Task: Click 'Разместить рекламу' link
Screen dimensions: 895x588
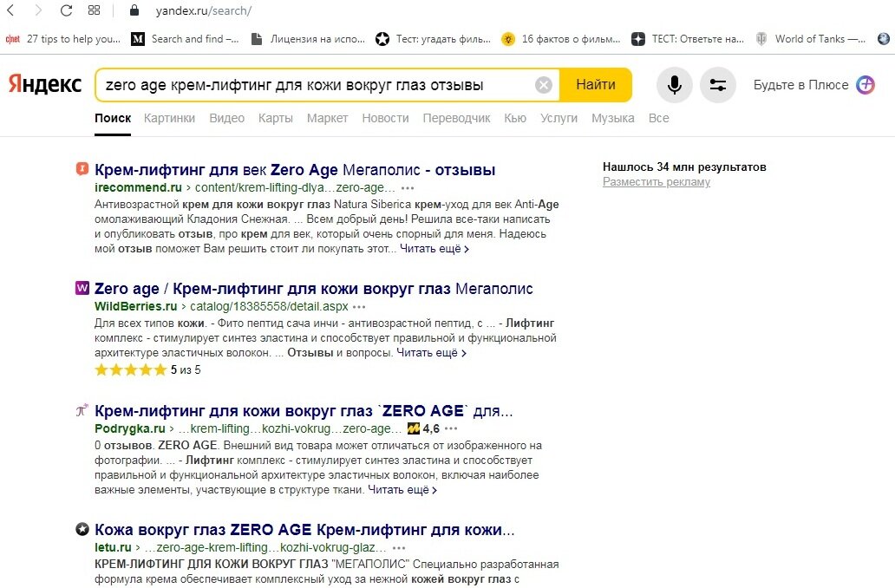Action: [x=657, y=182]
